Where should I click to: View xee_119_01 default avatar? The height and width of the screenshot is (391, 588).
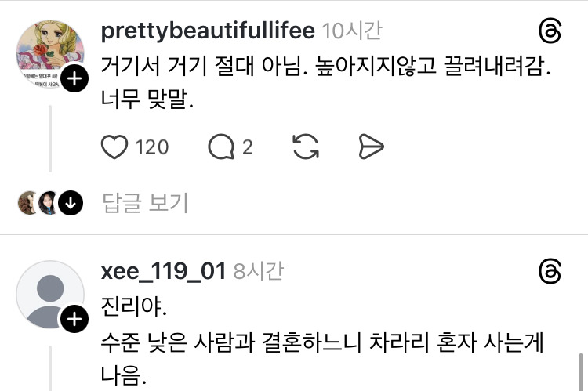(x=49, y=294)
